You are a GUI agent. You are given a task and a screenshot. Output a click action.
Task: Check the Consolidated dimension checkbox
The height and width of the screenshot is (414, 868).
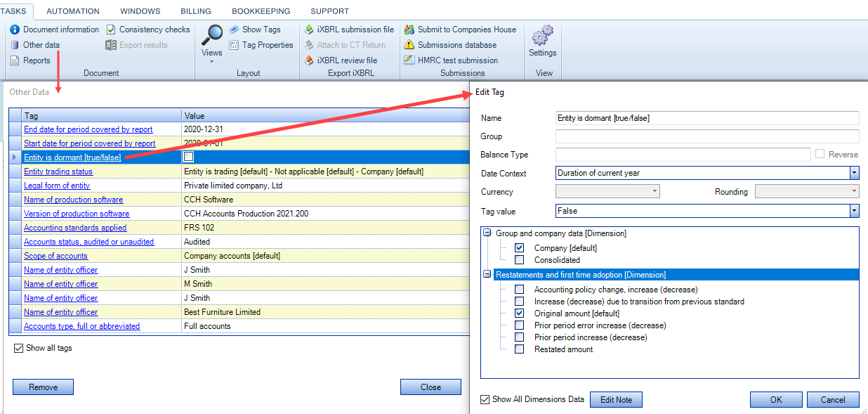519,260
